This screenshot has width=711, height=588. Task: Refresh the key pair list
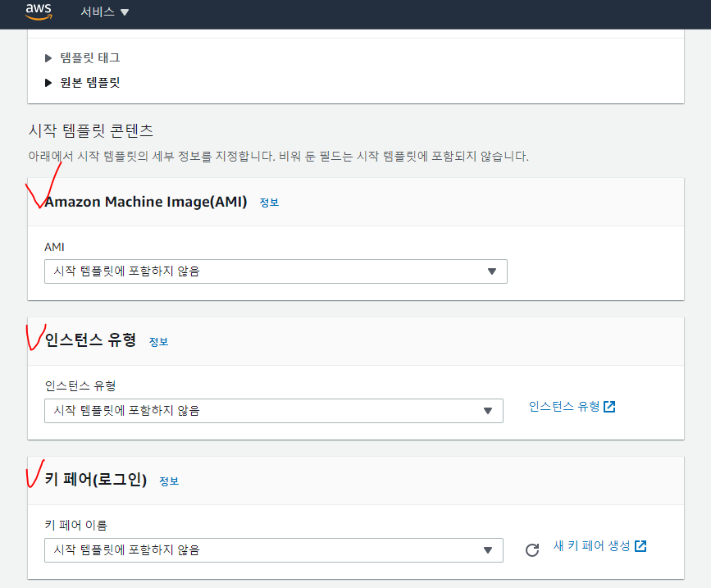pos(532,550)
